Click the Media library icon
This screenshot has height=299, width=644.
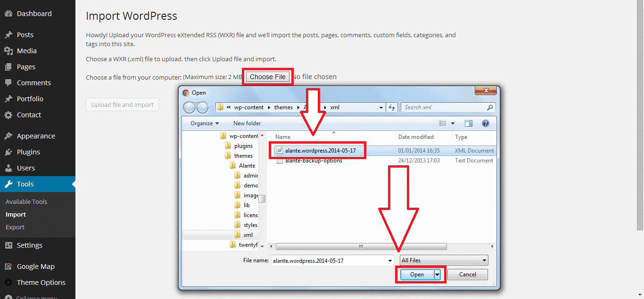tap(8, 51)
